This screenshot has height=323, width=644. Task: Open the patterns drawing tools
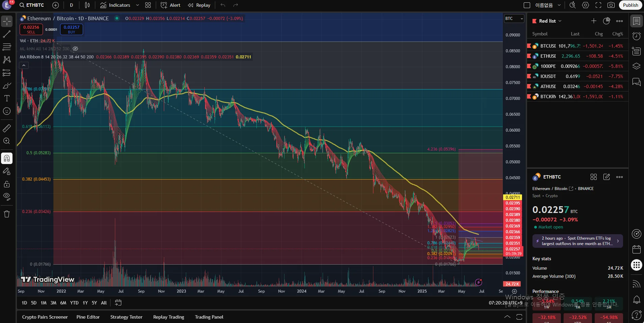click(7, 60)
